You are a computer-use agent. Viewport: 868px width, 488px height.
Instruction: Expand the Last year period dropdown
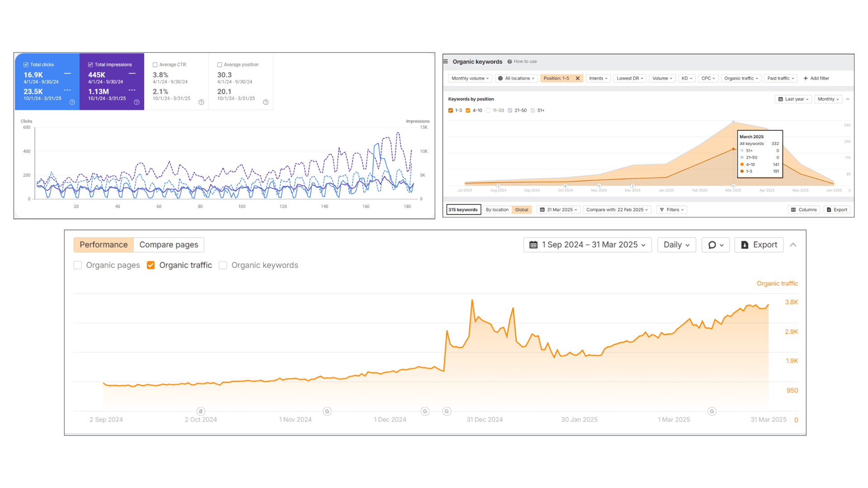(x=793, y=99)
